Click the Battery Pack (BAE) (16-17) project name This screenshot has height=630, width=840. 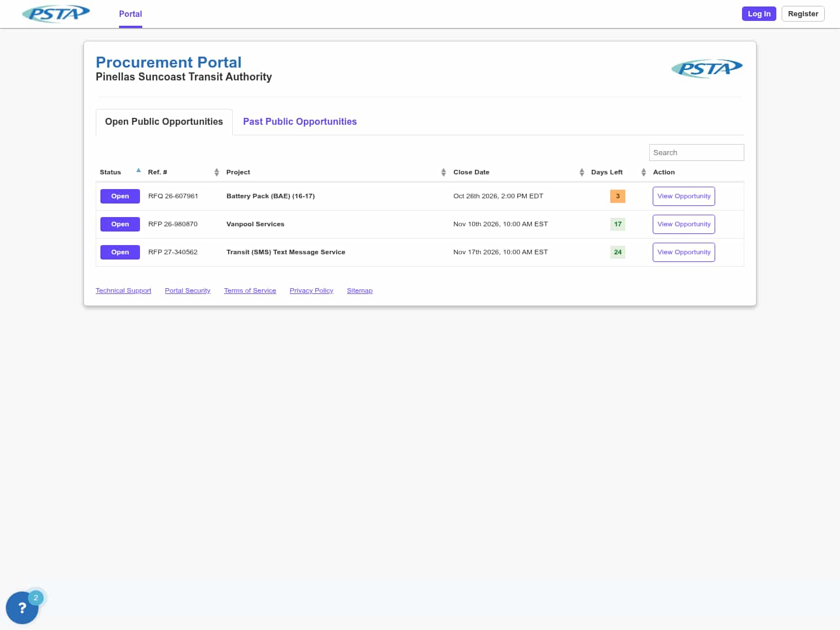271,196
